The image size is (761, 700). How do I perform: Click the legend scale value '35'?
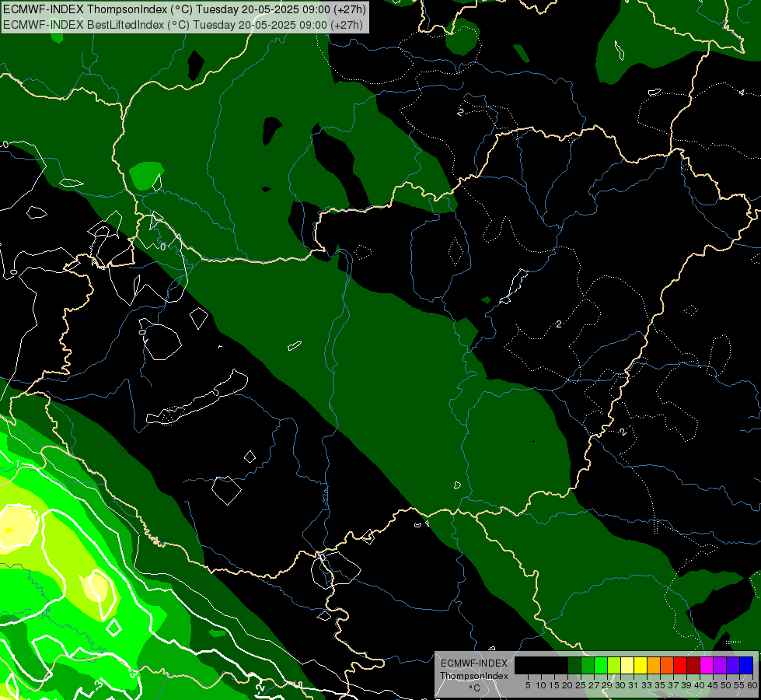click(660, 685)
